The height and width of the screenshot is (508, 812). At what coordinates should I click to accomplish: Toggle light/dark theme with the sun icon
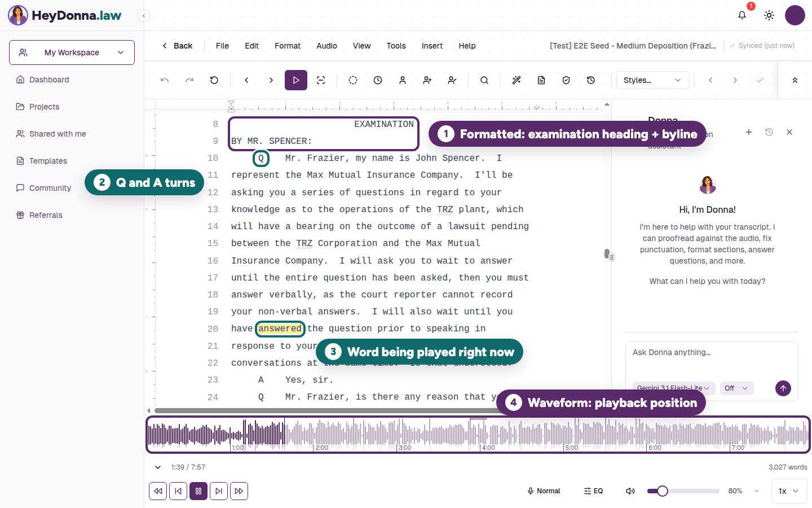click(x=769, y=15)
